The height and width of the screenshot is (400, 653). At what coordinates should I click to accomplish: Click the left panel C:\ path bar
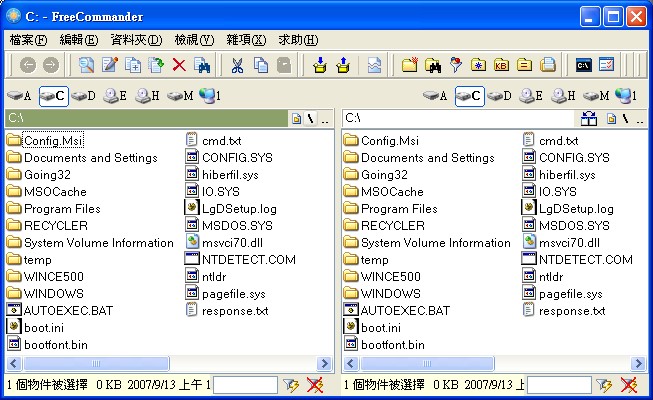pos(147,118)
